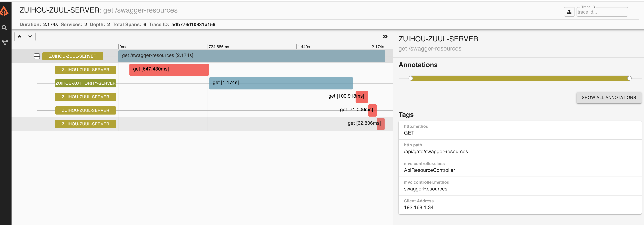Click the Zipkin logo icon
This screenshot has width=644, height=225.
4,11
